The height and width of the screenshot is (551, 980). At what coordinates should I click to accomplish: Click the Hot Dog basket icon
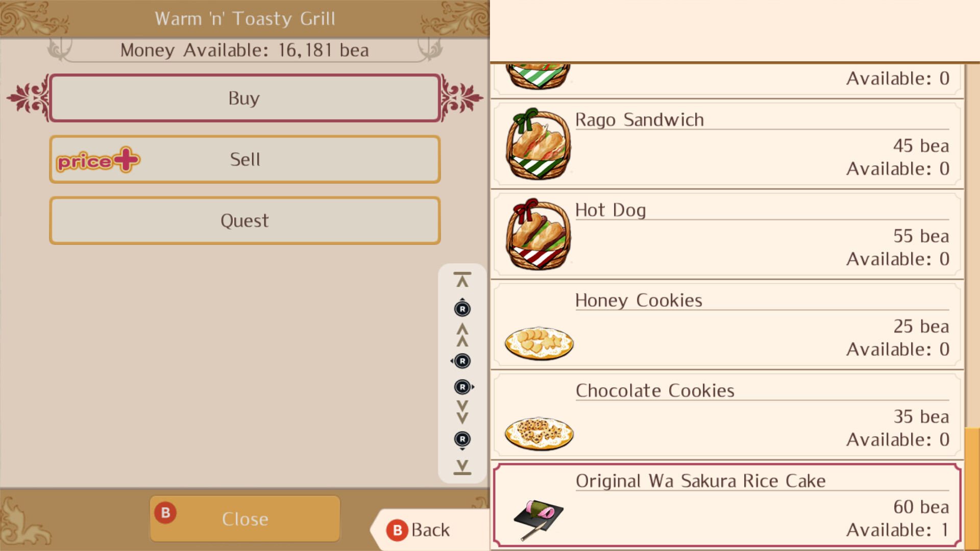pyautogui.click(x=538, y=235)
